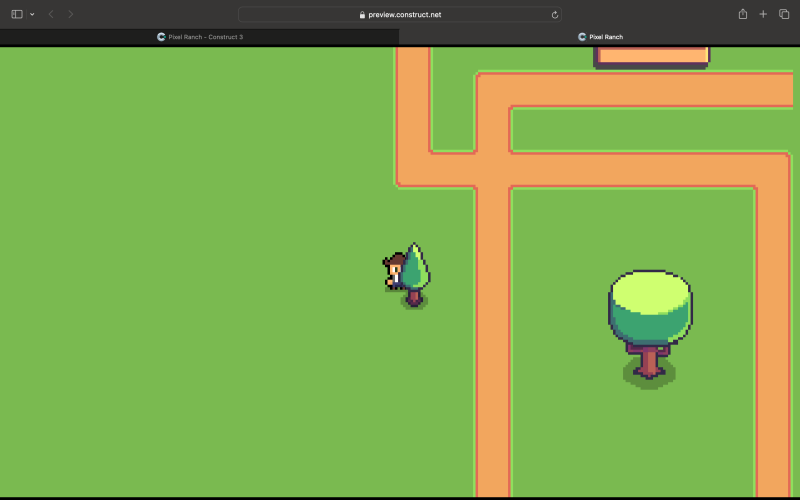Go forward with the right arrow
The width and height of the screenshot is (800, 500).
pos(70,14)
